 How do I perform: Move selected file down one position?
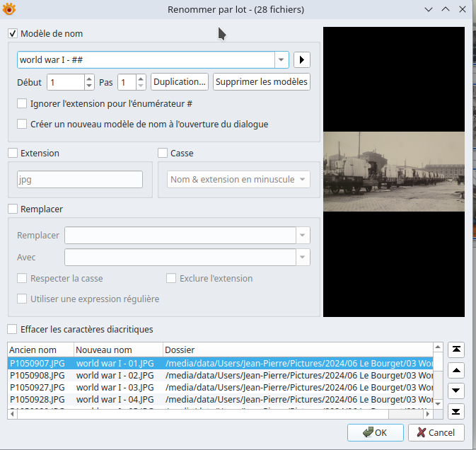pos(456,391)
